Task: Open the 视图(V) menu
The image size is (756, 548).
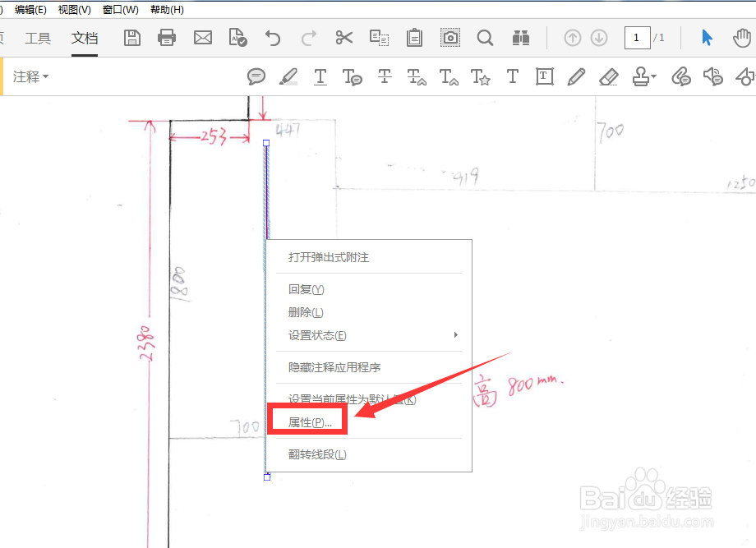Action: pos(74,10)
